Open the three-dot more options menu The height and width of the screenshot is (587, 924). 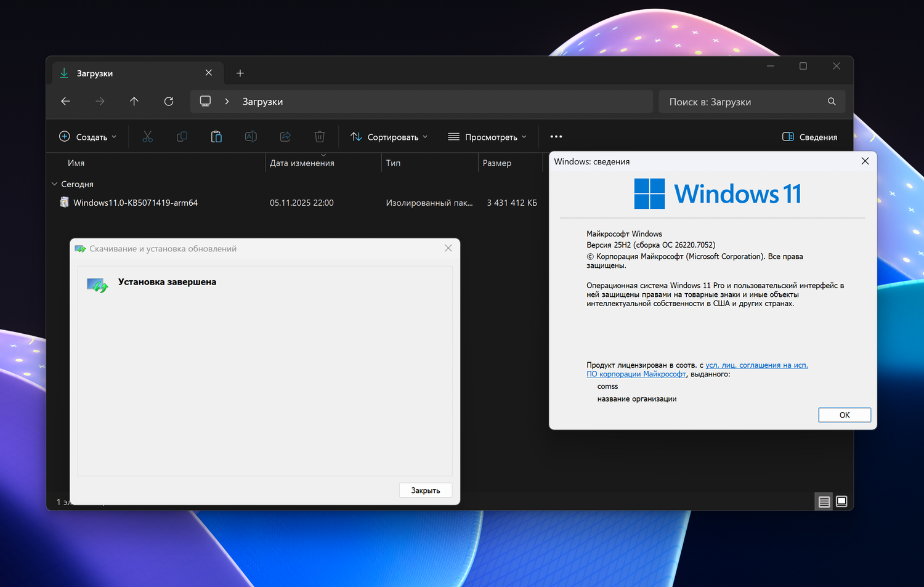(x=556, y=137)
